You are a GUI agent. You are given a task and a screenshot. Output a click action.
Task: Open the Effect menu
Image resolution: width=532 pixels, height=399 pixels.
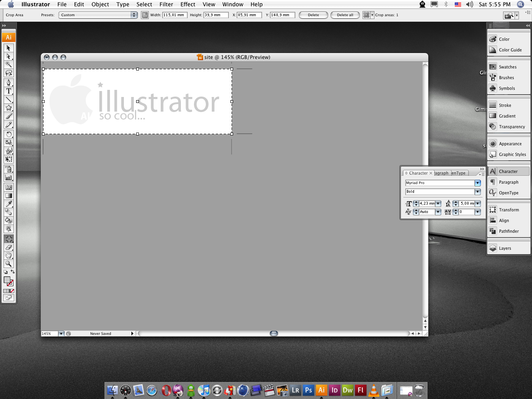point(188,4)
